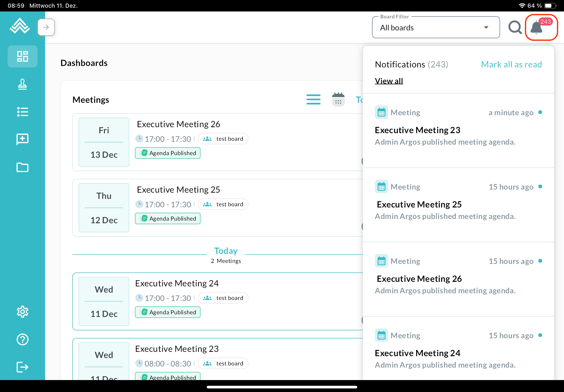Open the stamp approvals sidebar icon
This screenshot has height=392, width=564.
point(22,84)
